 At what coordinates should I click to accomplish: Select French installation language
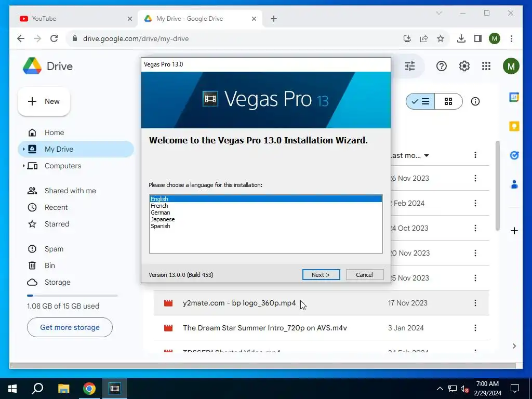(265, 206)
